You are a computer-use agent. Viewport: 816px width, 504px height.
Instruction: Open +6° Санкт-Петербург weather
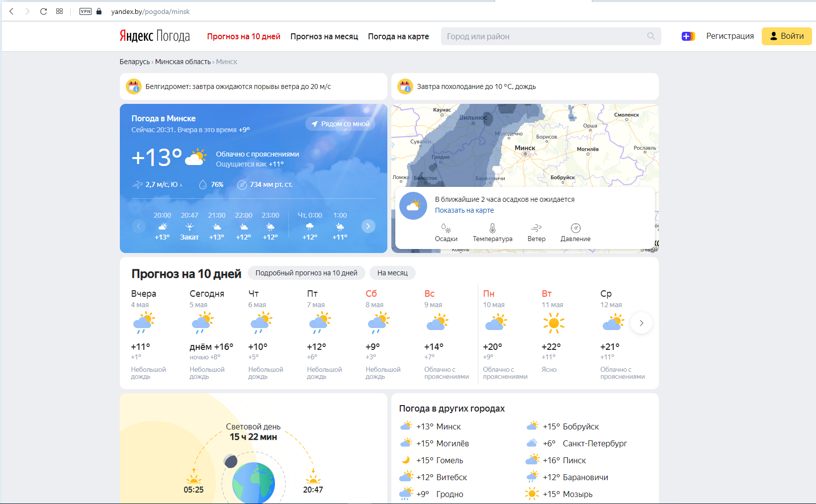(577, 443)
